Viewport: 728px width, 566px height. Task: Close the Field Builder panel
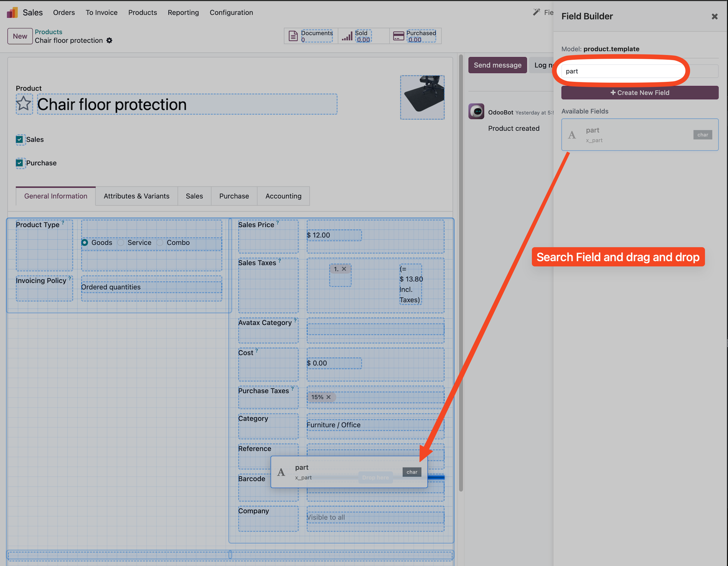click(715, 16)
